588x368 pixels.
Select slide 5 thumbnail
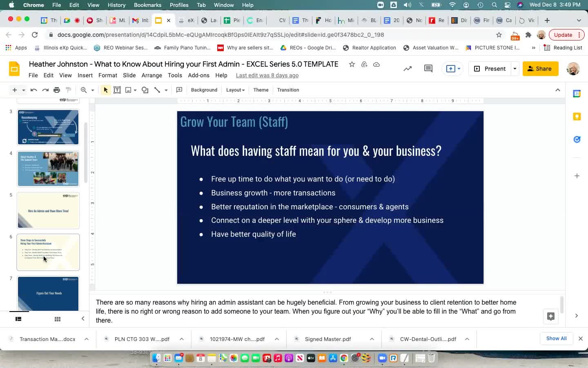48,211
